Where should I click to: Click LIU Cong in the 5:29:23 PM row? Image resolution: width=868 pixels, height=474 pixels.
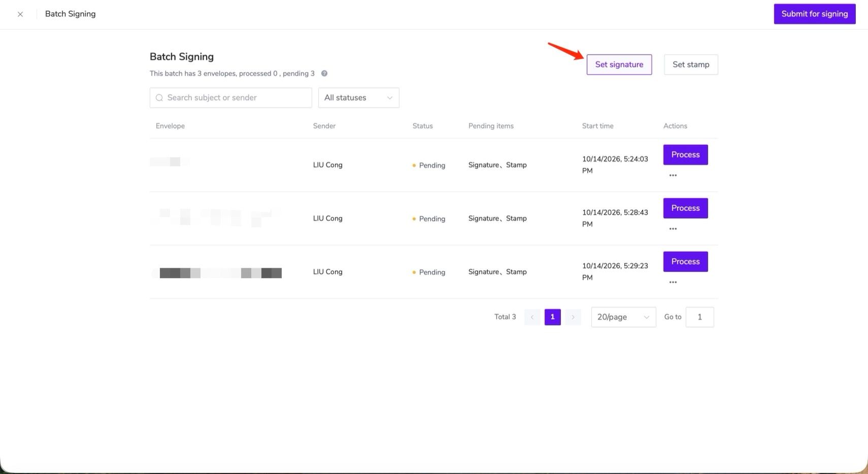pos(328,272)
